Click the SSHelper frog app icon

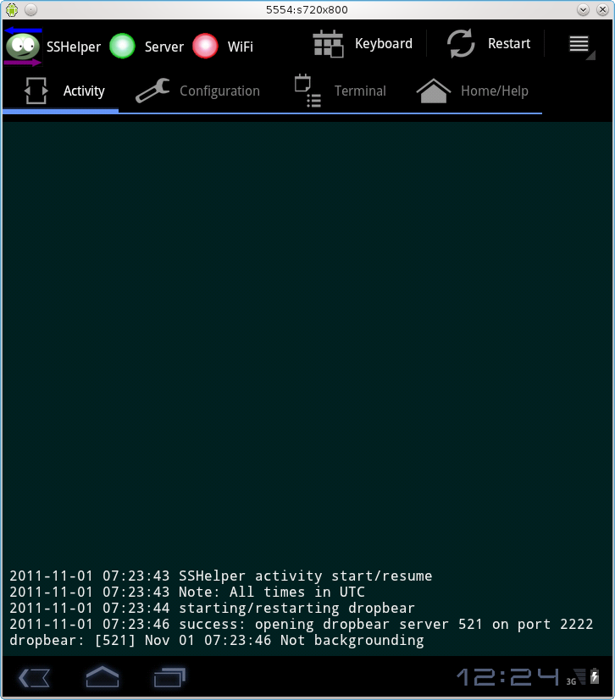click(23, 47)
